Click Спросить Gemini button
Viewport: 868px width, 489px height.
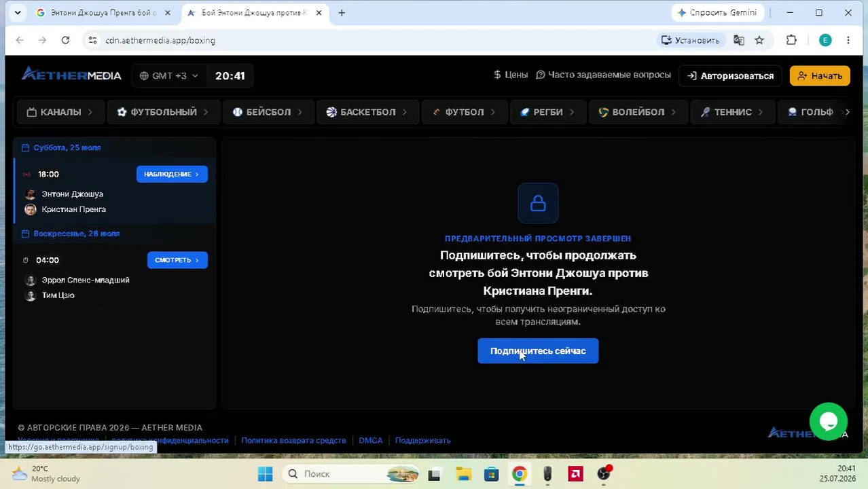(x=717, y=13)
